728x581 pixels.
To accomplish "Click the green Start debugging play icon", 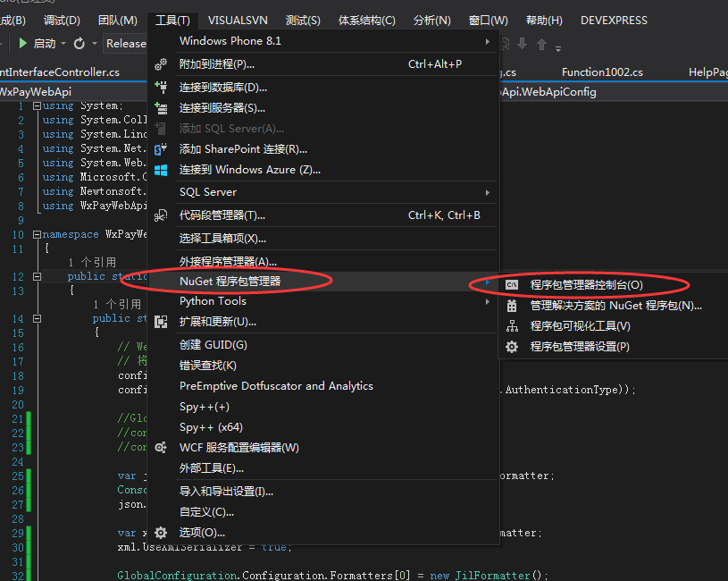I will tap(23, 43).
